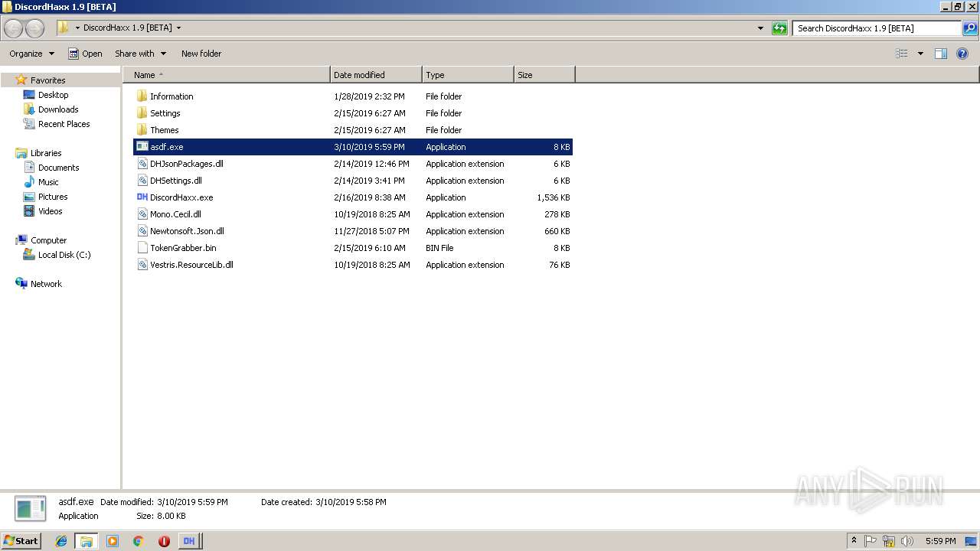This screenshot has width=980, height=551.
Task: Switch to DH app in taskbar
Action: click(189, 541)
